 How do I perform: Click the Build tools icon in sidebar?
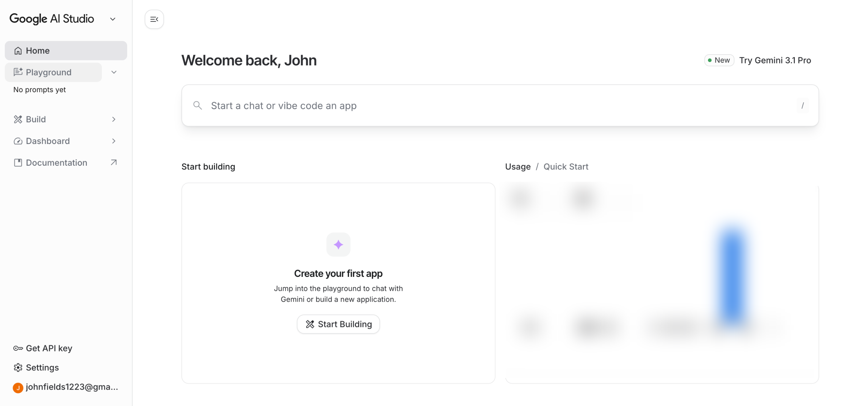(18, 119)
